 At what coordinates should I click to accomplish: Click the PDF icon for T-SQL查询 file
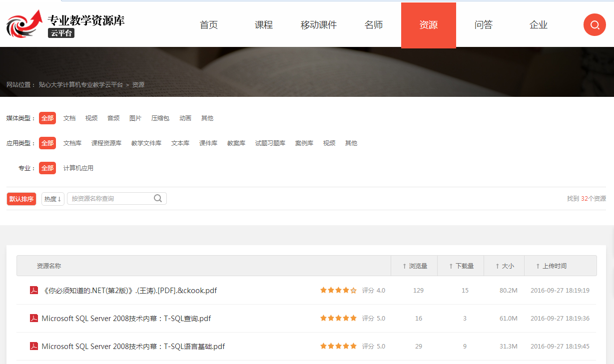coord(34,319)
